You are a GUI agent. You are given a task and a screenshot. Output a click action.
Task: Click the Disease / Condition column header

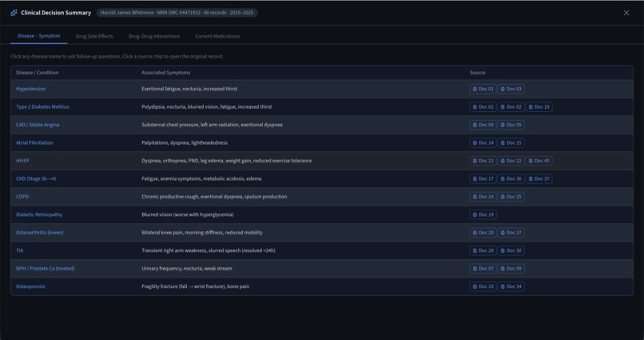[38, 73]
